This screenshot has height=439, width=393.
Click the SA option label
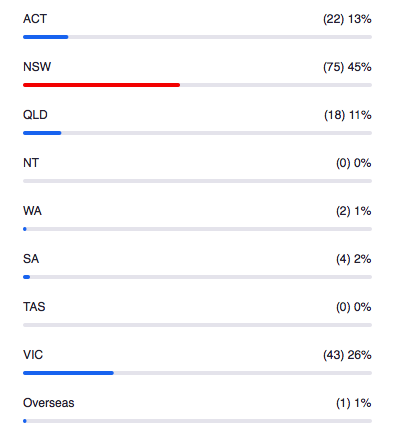click(31, 259)
